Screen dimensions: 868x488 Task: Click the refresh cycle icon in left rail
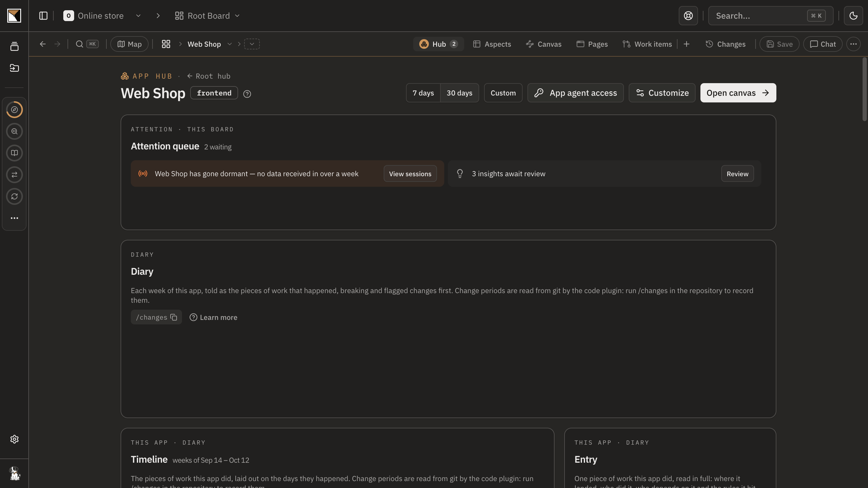[x=14, y=197]
